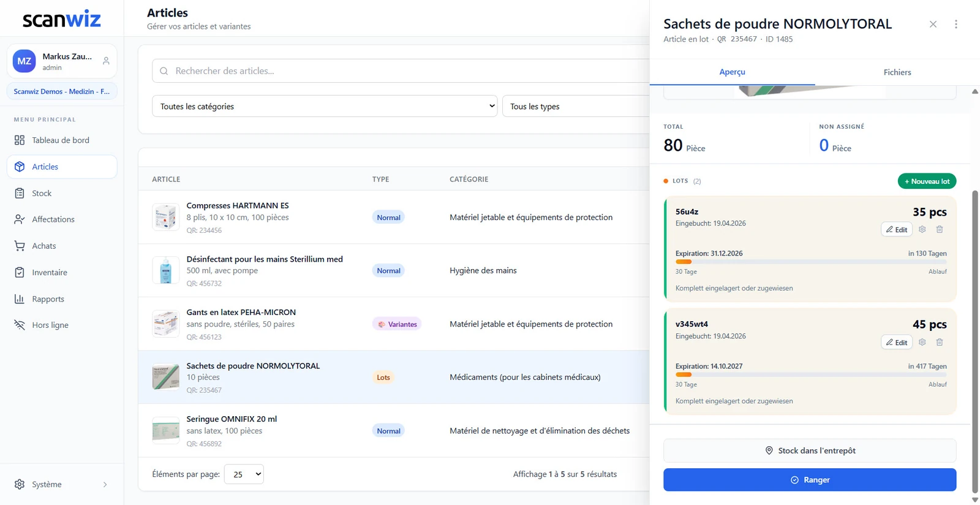
Task: Delete lot 56u4z with trash icon
Action: tap(940, 229)
